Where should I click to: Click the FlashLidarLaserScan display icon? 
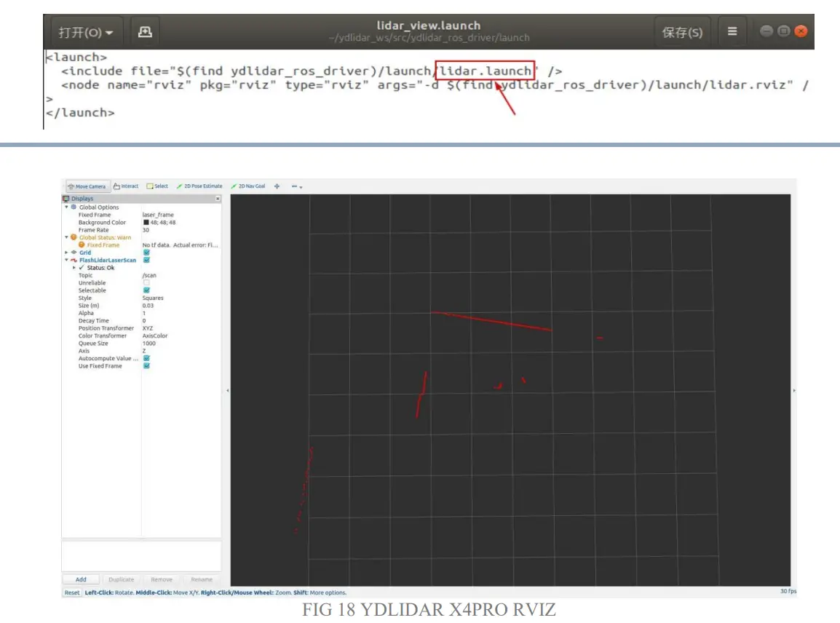pos(74,260)
